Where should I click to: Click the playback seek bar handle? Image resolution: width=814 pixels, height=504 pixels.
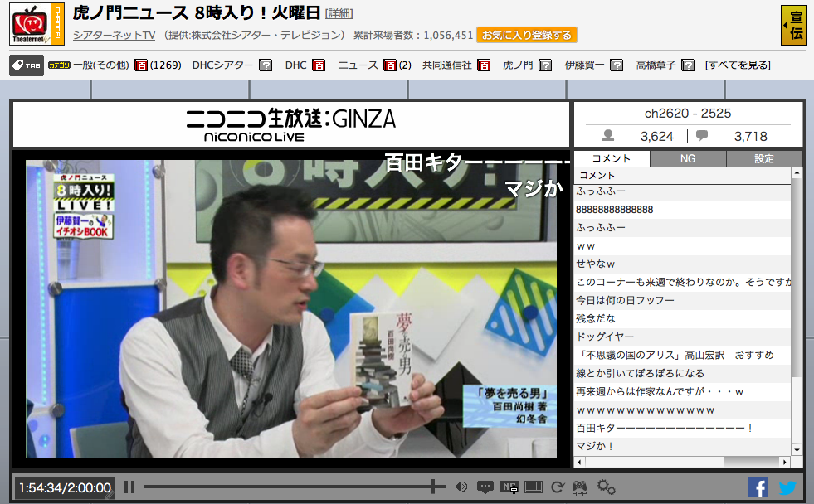point(432,487)
